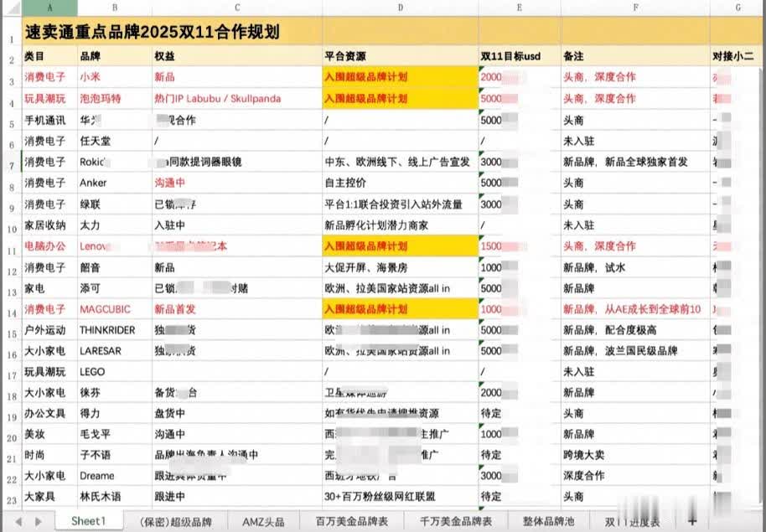Select 入围超级品牌计划 cell in MAGCUBIC row
Image resolution: width=766 pixels, height=532 pixels.
pos(401,309)
